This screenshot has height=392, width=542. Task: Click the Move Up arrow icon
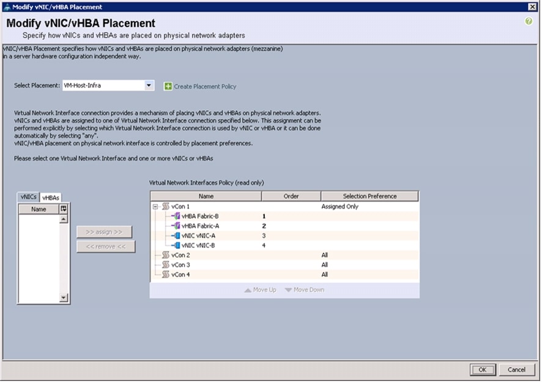(248, 290)
